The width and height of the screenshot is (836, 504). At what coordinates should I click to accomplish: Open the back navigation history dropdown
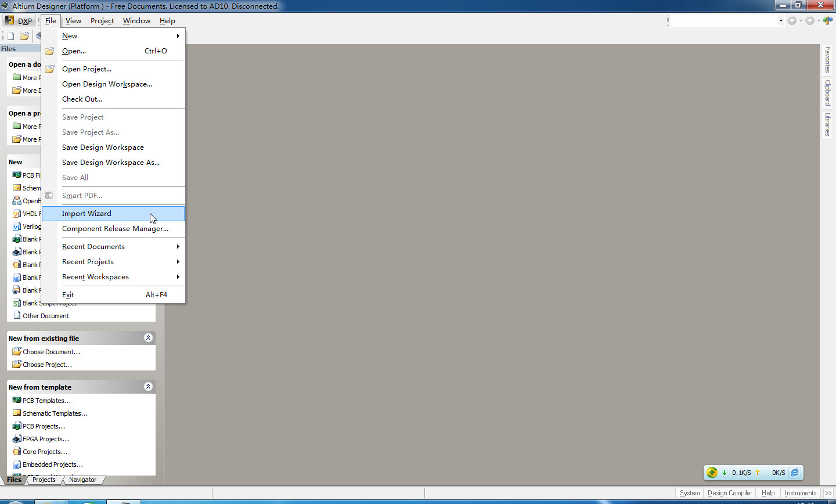[801, 21]
